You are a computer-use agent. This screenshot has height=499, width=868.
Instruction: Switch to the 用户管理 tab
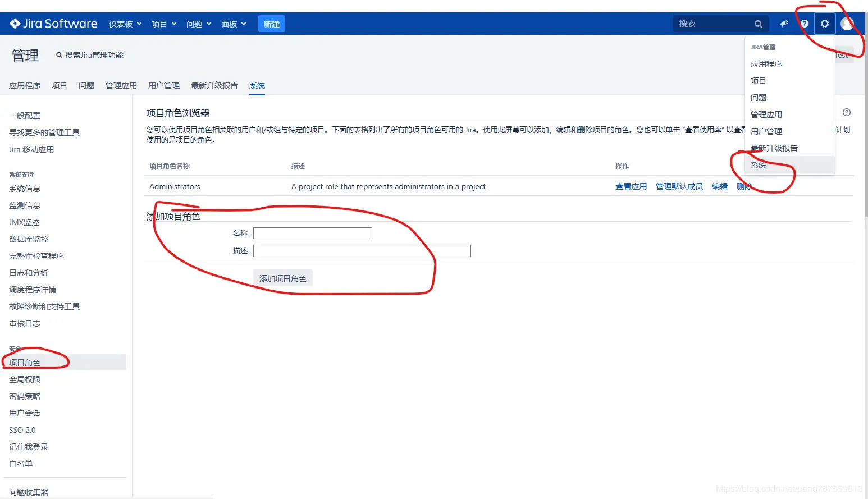pyautogui.click(x=163, y=85)
